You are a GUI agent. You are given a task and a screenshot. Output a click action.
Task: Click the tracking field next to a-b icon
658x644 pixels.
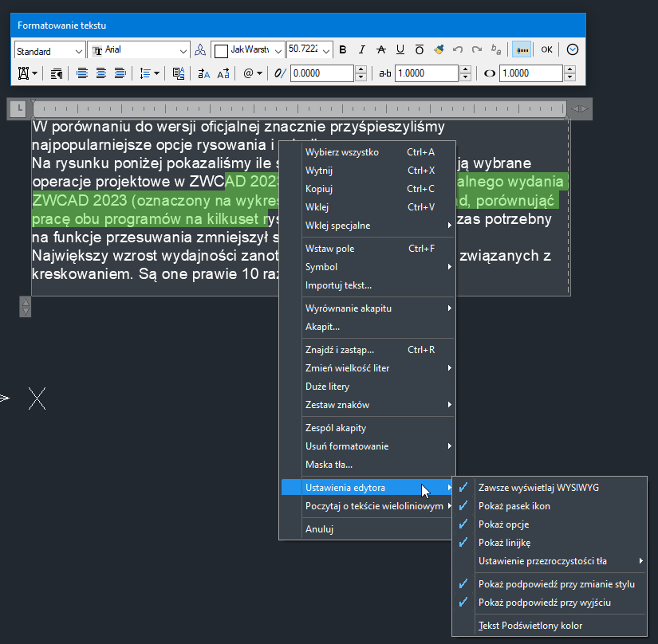pyautogui.click(x=427, y=73)
